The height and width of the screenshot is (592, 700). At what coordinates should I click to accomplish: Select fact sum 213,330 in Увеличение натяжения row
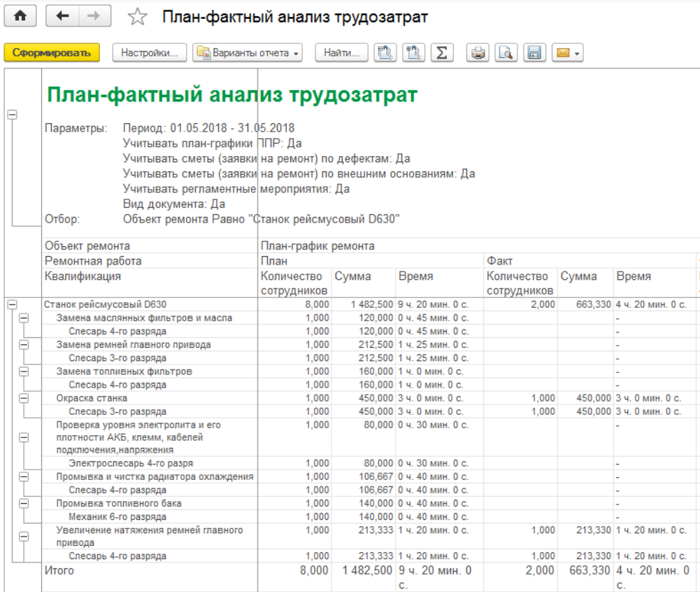pos(593,530)
